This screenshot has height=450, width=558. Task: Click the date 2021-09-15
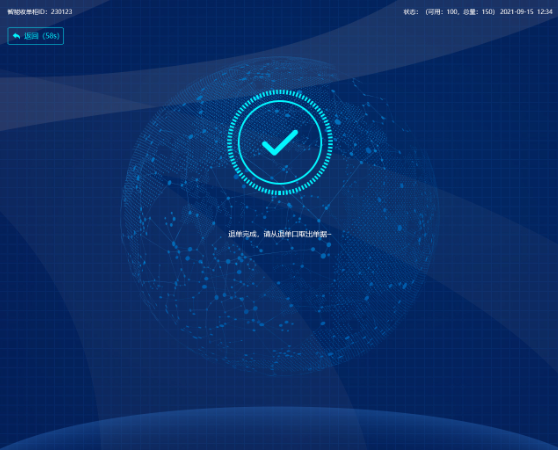tap(516, 12)
